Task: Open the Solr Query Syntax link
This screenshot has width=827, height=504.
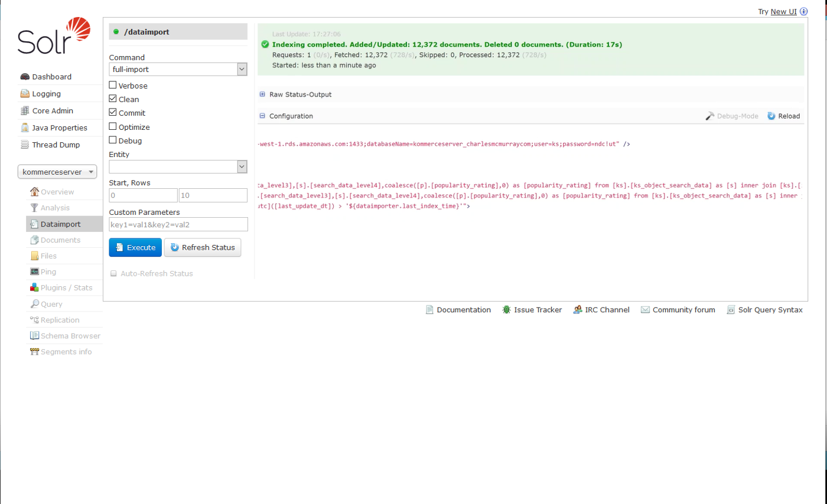Action: click(x=770, y=310)
